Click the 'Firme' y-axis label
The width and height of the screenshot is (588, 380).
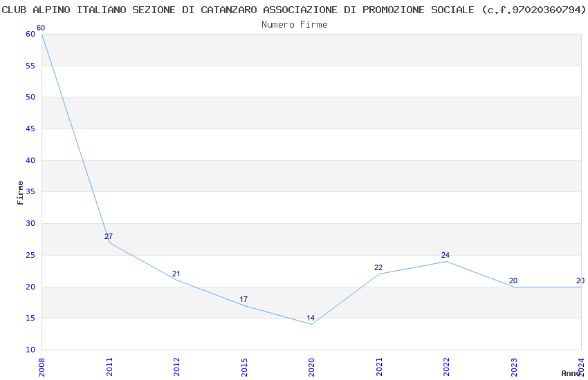(x=20, y=193)
